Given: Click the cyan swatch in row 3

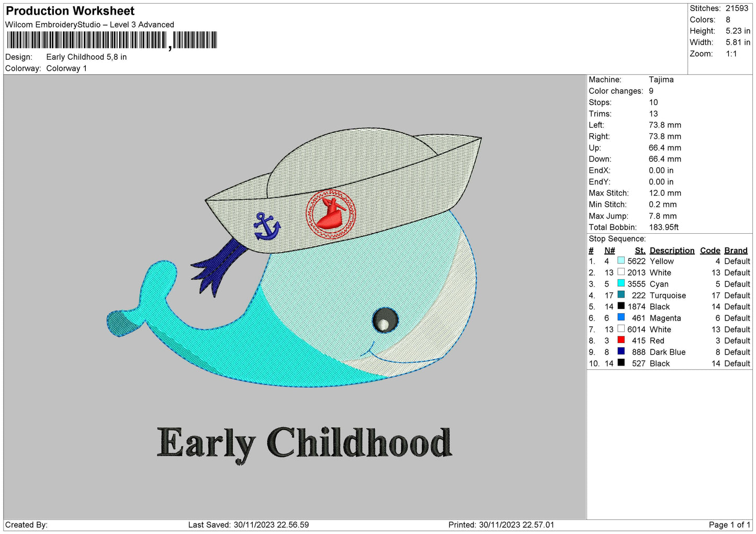Looking at the screenshot, I should tap(621, 283).
